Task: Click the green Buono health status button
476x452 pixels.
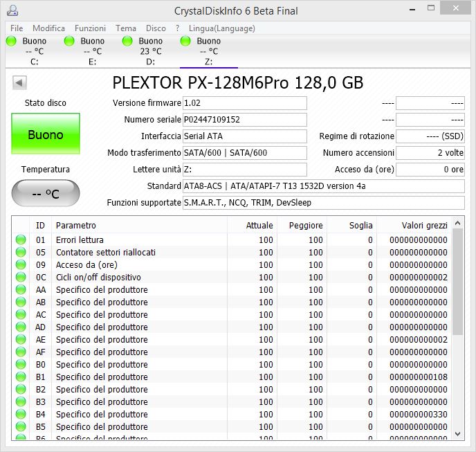Action: point(46,135)
